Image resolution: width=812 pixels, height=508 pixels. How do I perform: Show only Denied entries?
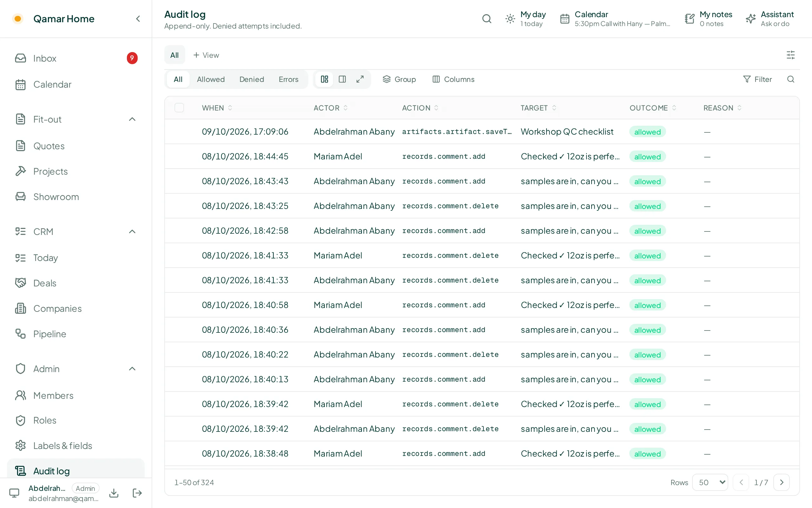pos(252,79)
